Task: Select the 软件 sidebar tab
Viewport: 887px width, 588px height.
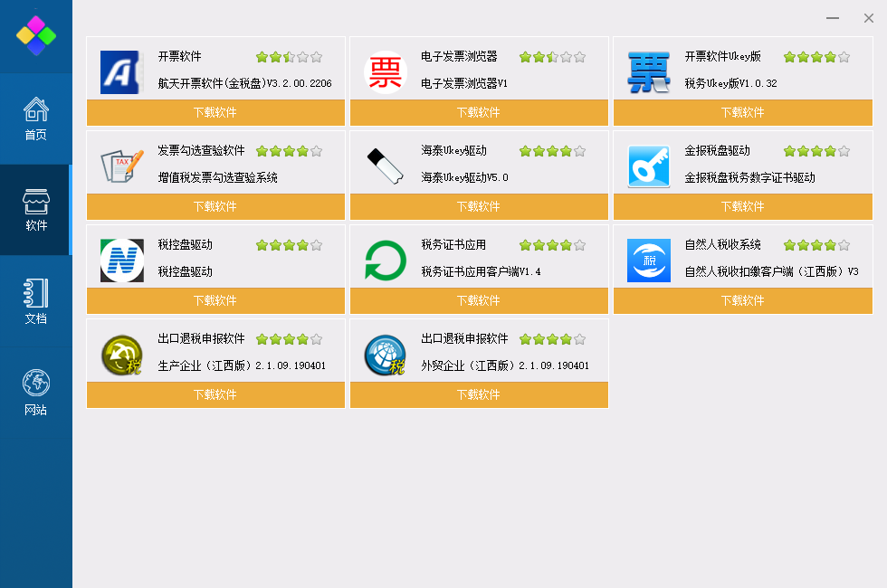Action: point(35,210)
